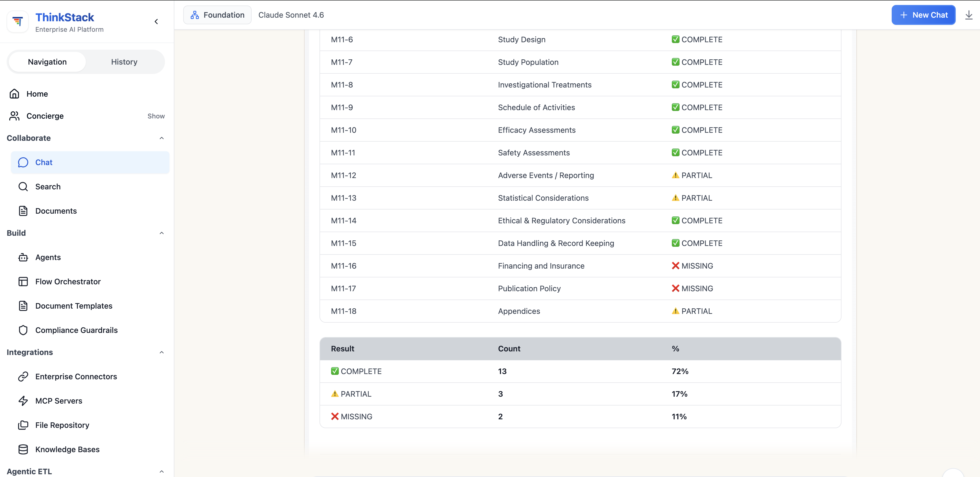This screenshot has height=477, width=980.
Task: Click the Foundation button
Action: (217, 15)
